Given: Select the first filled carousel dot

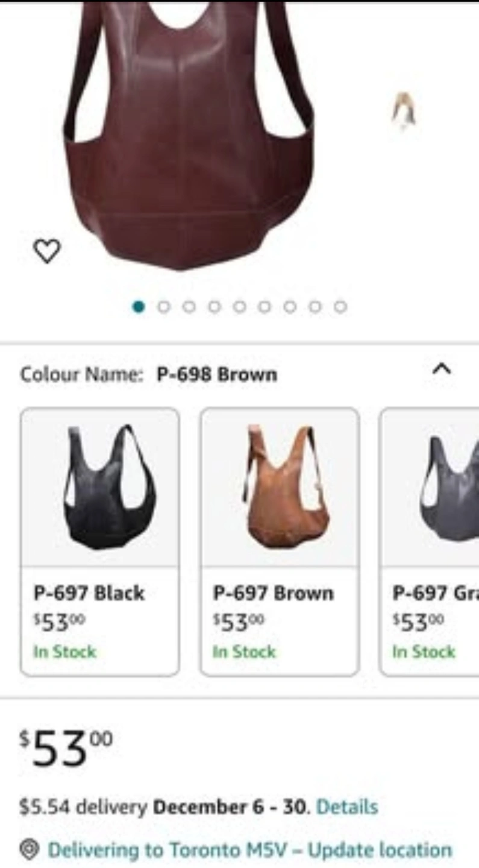Looking at the screenshot, I should (139, 307).
